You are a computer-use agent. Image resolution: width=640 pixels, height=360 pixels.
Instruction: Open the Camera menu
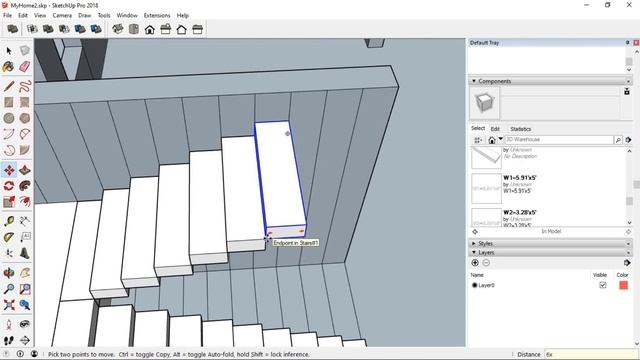[62, 16]
